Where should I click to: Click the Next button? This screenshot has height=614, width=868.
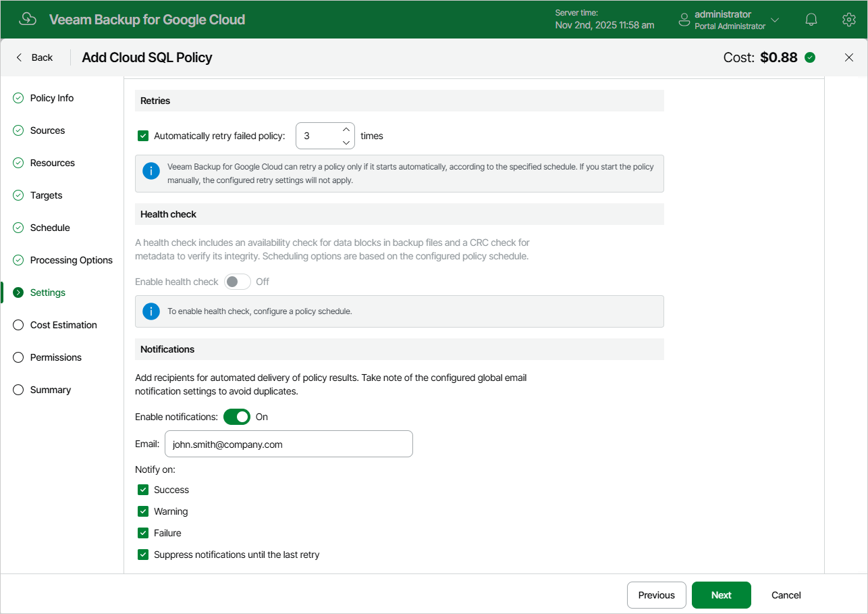pos(721,595)
